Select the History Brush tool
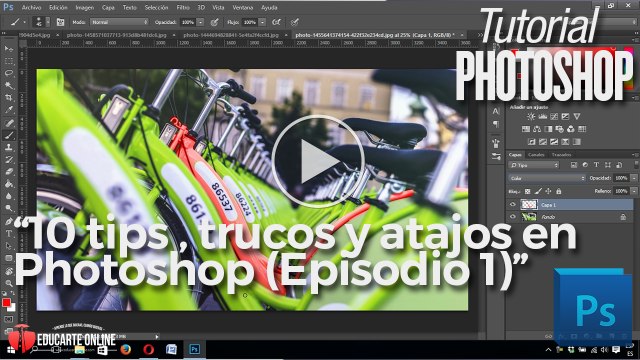This screenshot has width=640, height=360. click(9, 160)
